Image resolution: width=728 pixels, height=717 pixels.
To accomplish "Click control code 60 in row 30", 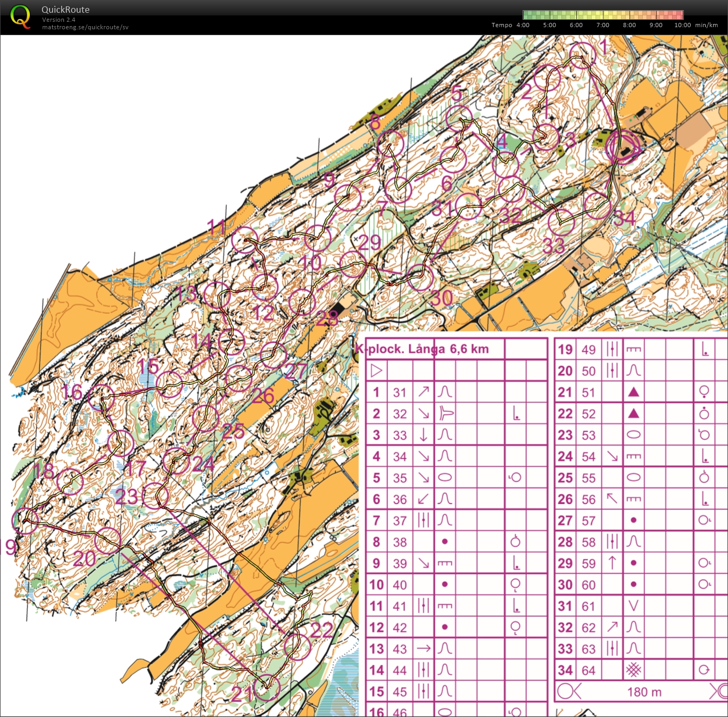I will (589, 584).
